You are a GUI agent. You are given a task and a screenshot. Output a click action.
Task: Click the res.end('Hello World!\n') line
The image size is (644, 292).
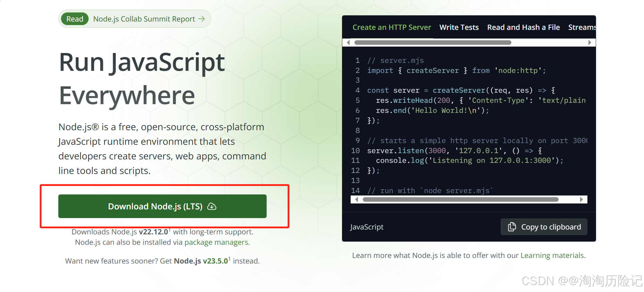[433, 110]
